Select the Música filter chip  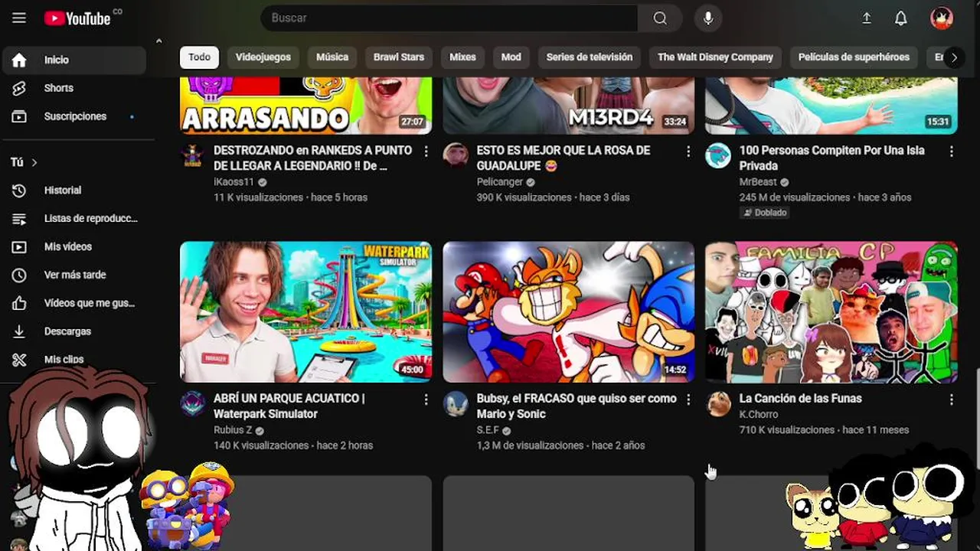tap(332, 57)
